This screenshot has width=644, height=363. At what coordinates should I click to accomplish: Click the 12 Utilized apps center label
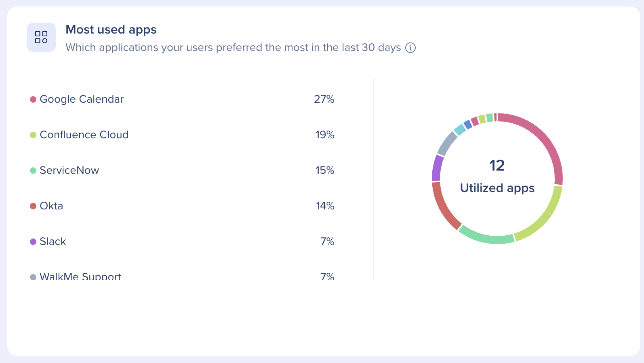click(497, 177)
